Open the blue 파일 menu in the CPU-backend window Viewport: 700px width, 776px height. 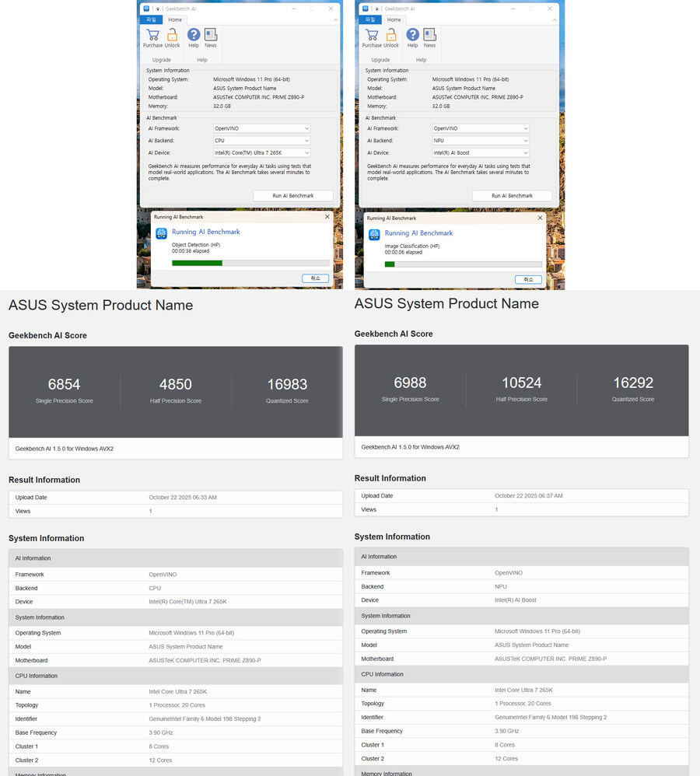tap(151, 19)
